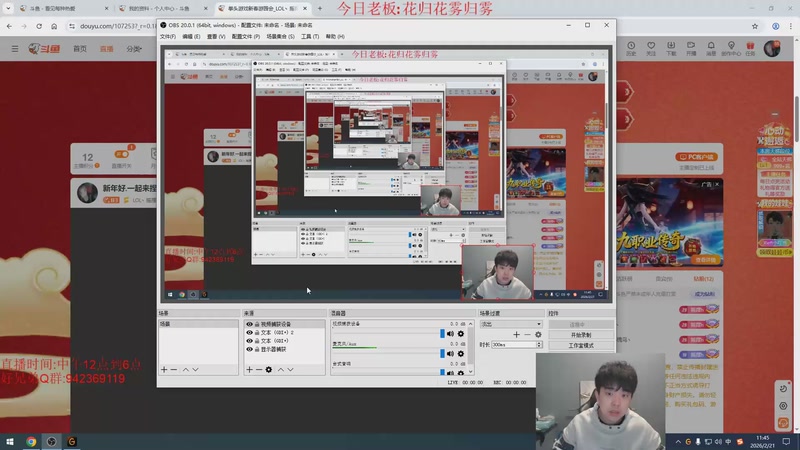Open Douyu 开播 broadcast icon
The height and width of the screenshot is (450, 800).
click(x=691, y=48)
